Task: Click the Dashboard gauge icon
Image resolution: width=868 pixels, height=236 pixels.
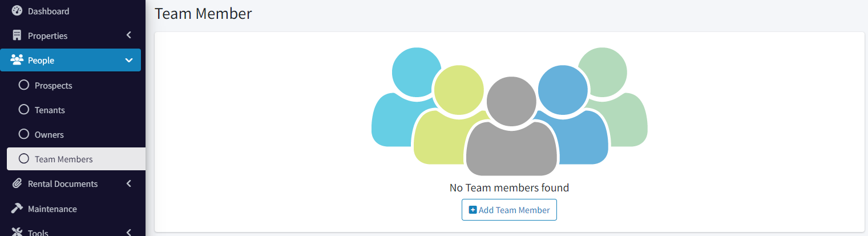Action: [17, 11]
